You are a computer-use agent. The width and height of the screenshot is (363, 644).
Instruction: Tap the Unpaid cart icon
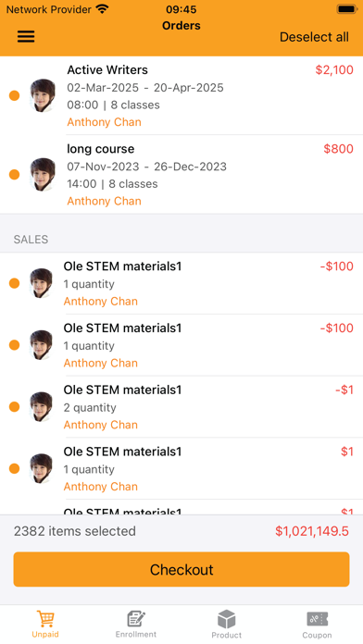(45, 618)
